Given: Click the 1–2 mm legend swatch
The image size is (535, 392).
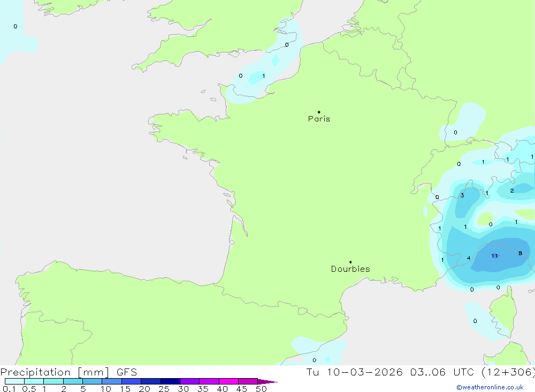Looking at the screenshot, I should [x=53, y=381].
